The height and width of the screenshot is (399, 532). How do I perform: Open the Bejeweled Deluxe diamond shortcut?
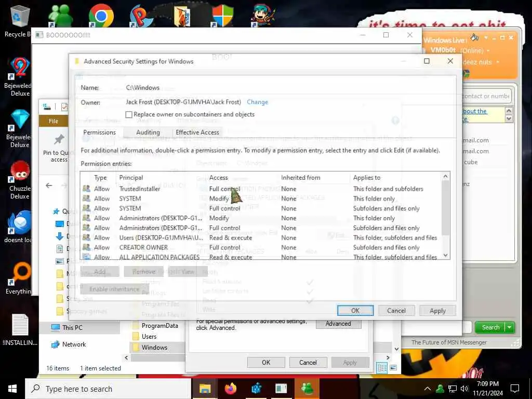pos(20,128)
